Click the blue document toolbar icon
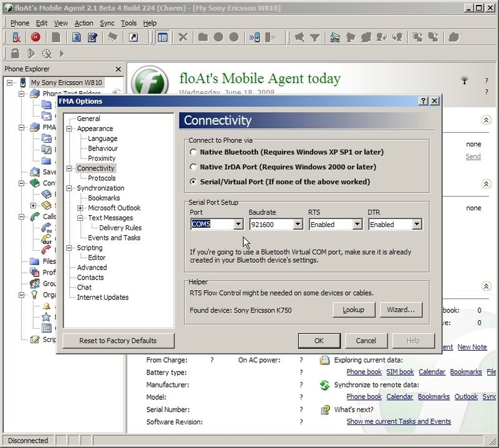This screenshot has height=448, width=499. [76, 37]
